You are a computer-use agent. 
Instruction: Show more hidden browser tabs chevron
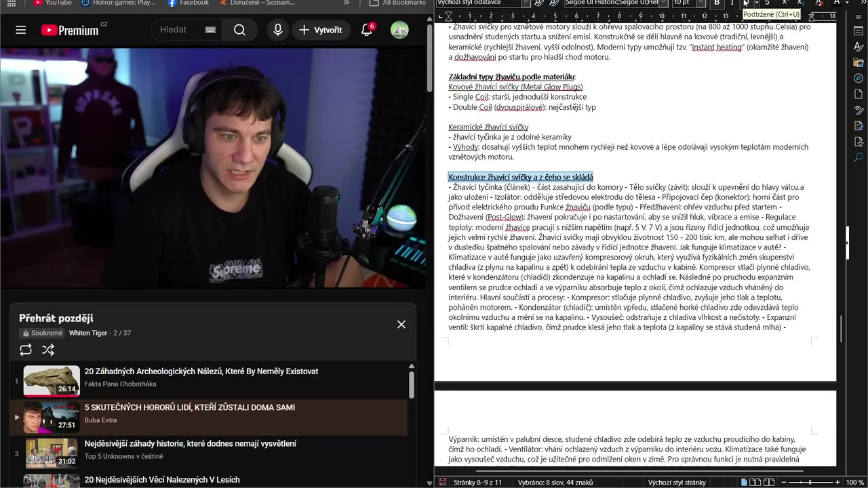tap(347, 3)
